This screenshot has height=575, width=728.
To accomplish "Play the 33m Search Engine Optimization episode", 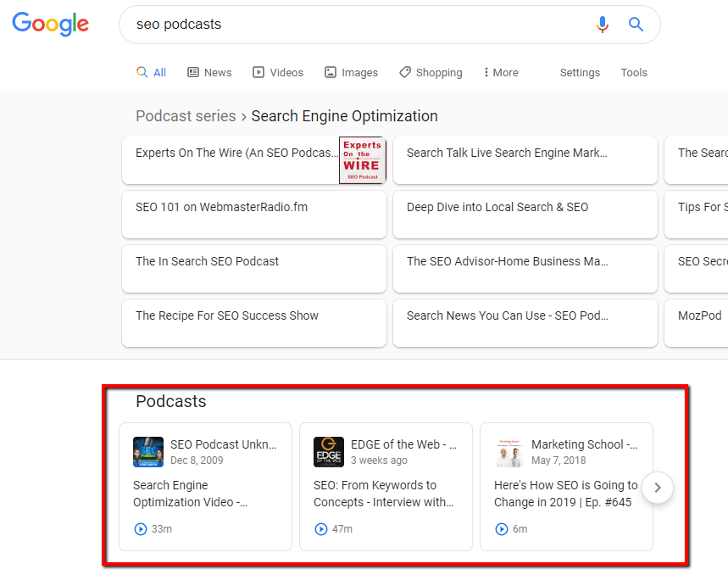I will [140, 529].
